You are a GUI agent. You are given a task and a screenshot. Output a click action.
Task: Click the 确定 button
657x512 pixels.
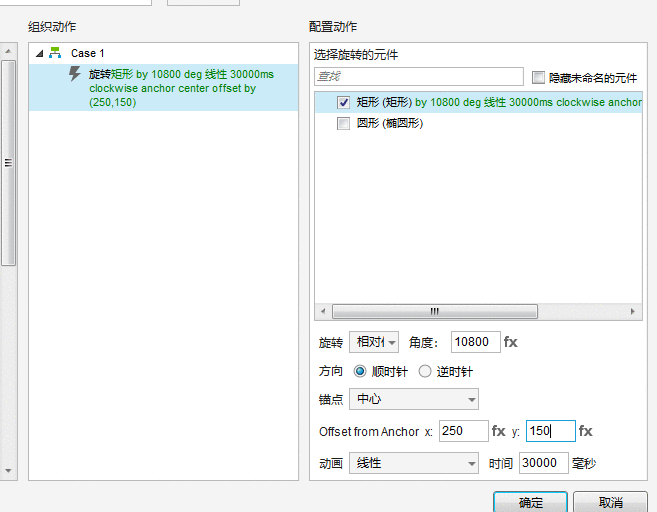[x=530, y=502]
